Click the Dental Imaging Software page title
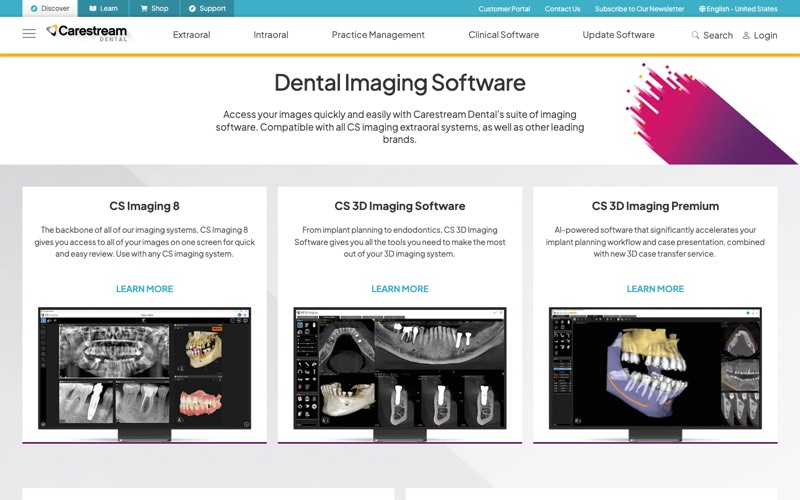 [x=400, y=83]
